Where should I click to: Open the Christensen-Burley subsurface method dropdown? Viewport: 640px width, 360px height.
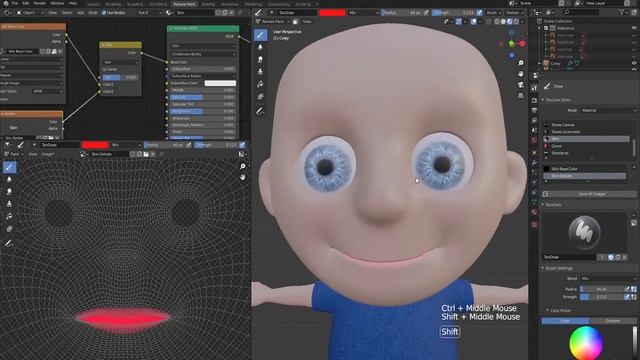tap(203, 54)
